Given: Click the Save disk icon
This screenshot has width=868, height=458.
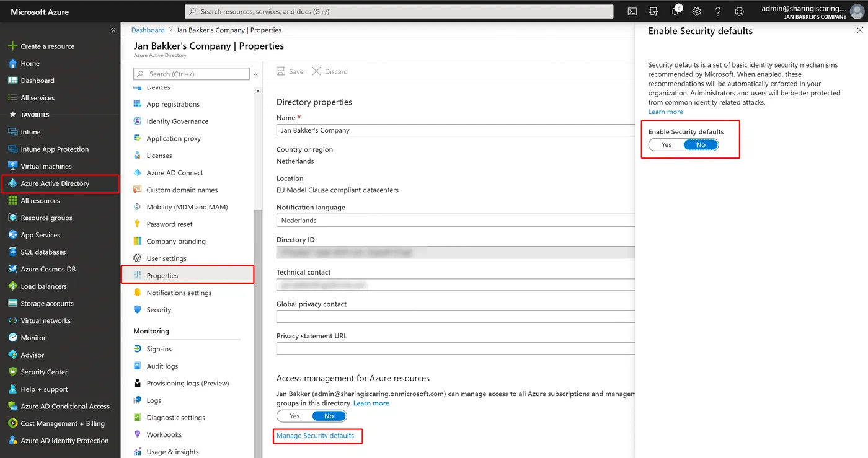Looking at the screenshot, I should (281, 71).
